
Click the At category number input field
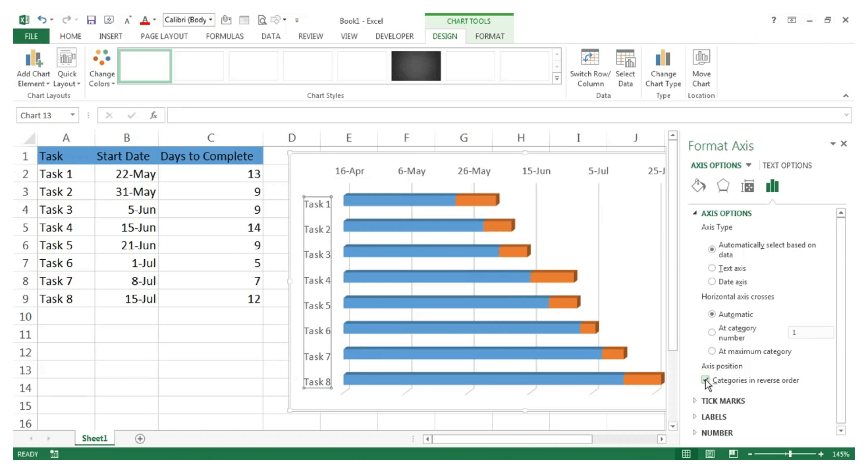point(811,332)
